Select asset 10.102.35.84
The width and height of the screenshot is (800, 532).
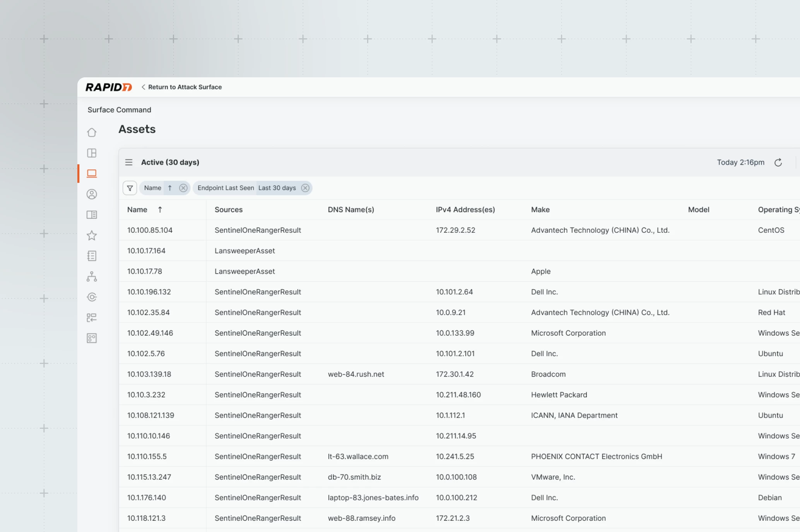(x=149, y=312)
